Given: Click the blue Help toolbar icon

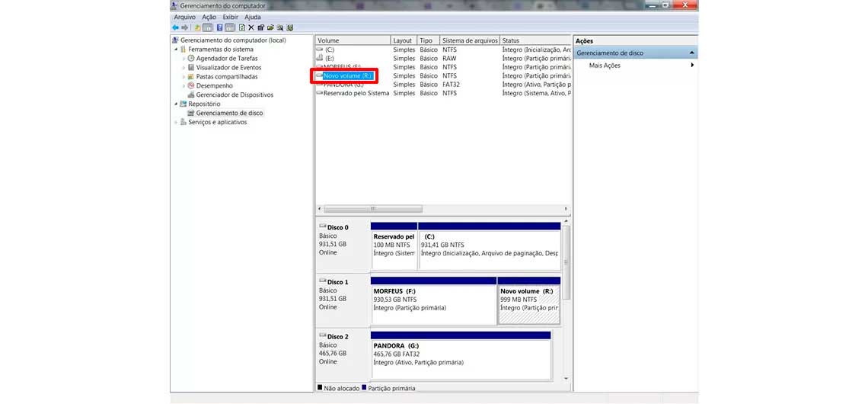Looking at the screenshot, I should tap(220, 27).
